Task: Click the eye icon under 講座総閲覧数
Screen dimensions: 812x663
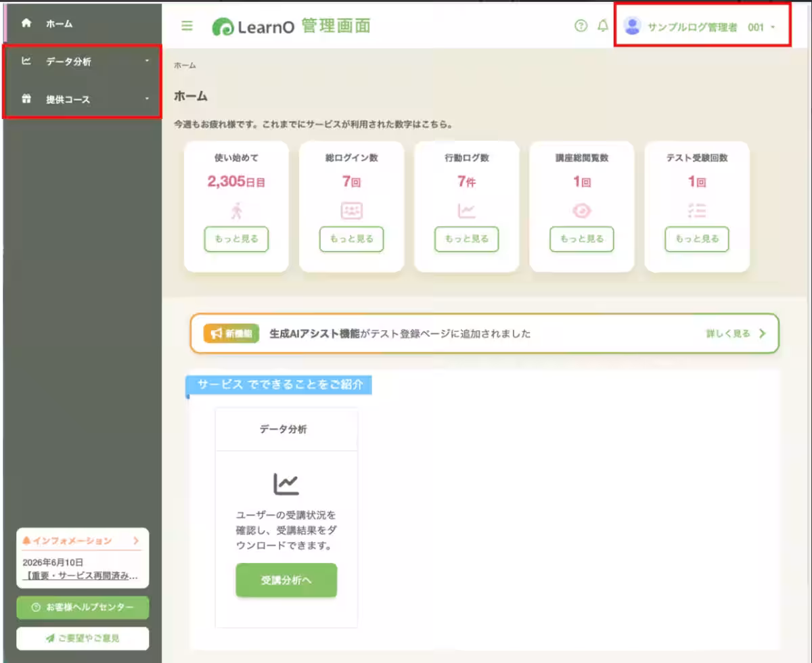Action: coord(581,211)
